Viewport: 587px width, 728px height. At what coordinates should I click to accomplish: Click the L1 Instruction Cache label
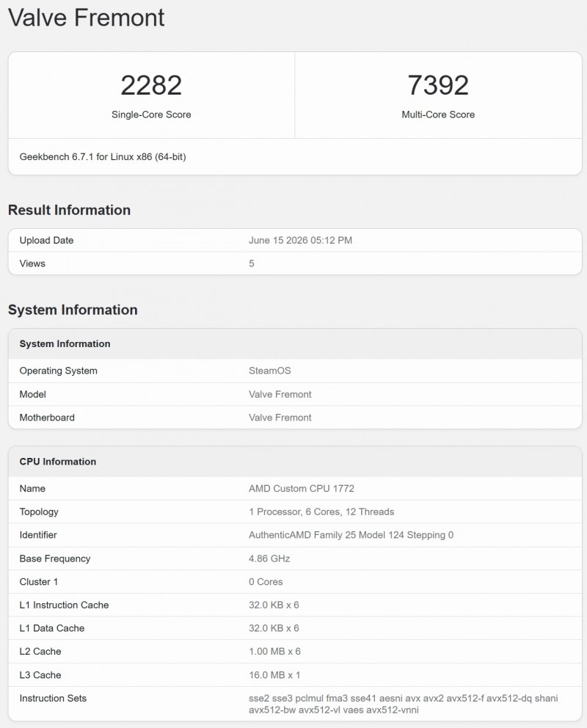pos(64,605)
